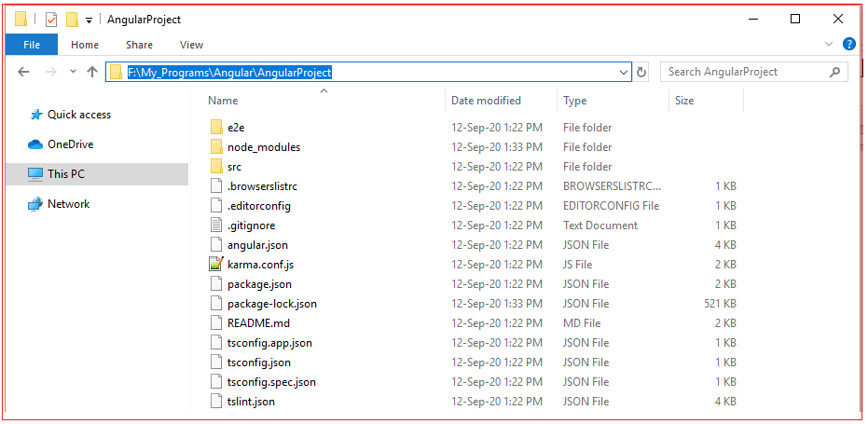Click the EDITORCONFIG File type cell
The height and width of the screenshot is (424, 868).
(x=612, y=206)
